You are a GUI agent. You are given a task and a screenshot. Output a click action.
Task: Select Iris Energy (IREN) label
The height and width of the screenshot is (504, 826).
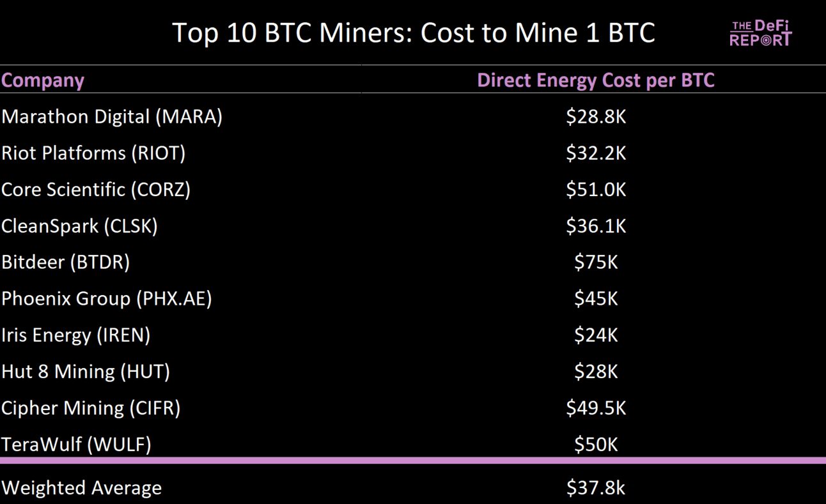[x=76, y=335]
